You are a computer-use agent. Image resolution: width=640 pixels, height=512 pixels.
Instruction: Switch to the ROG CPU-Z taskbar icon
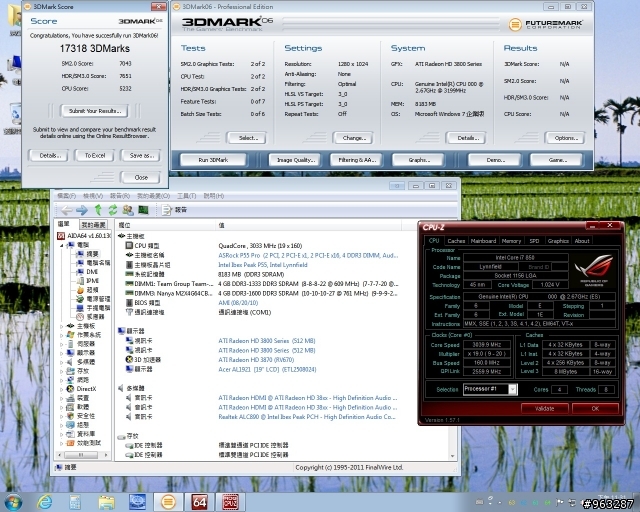coord(230,502)
